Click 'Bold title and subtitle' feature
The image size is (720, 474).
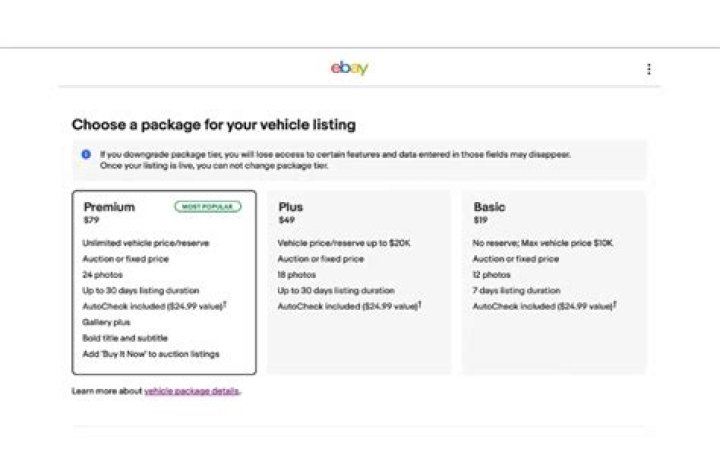pyautogui.click(x=125, y=338)
